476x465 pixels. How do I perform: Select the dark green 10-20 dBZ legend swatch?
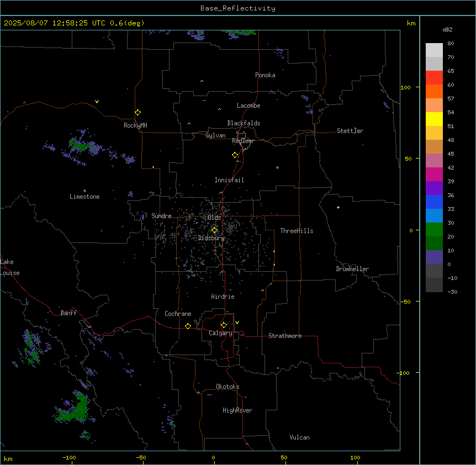click(x=434, y=243)
